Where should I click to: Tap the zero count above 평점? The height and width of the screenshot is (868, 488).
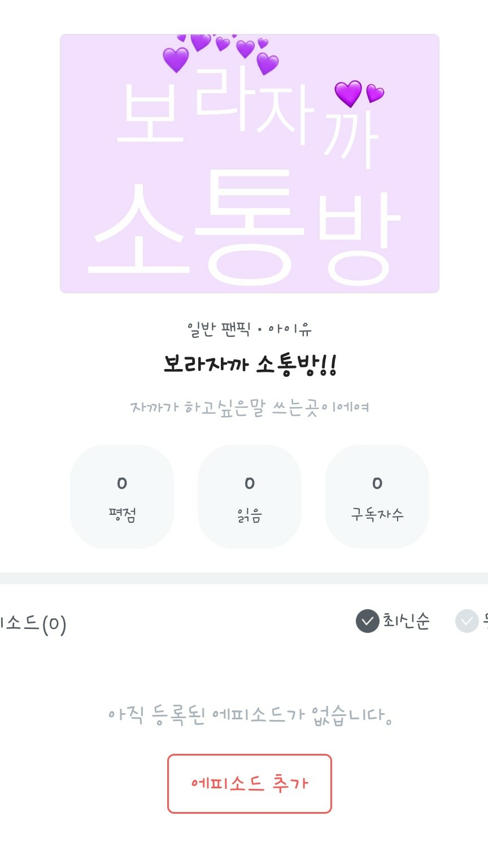122,483
